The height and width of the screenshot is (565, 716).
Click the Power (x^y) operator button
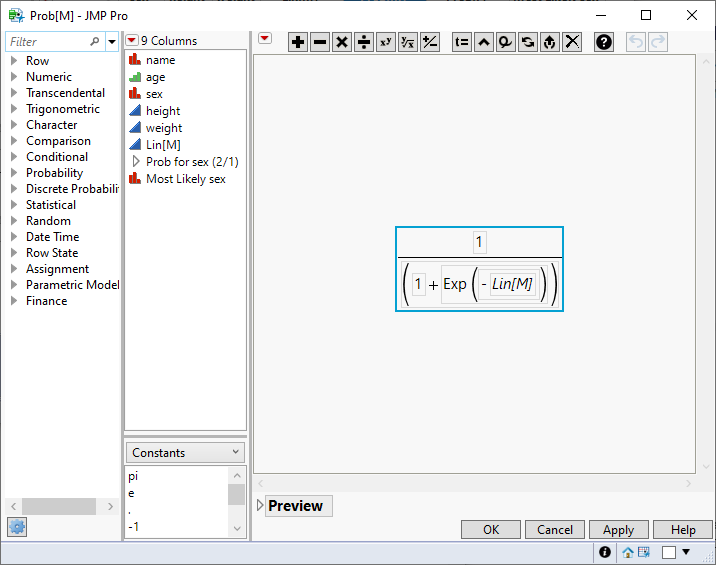point(386,42)
